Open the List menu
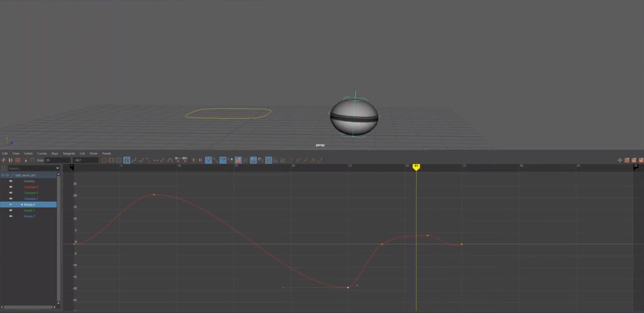This screenshot has height=313, width=644. 82,153
